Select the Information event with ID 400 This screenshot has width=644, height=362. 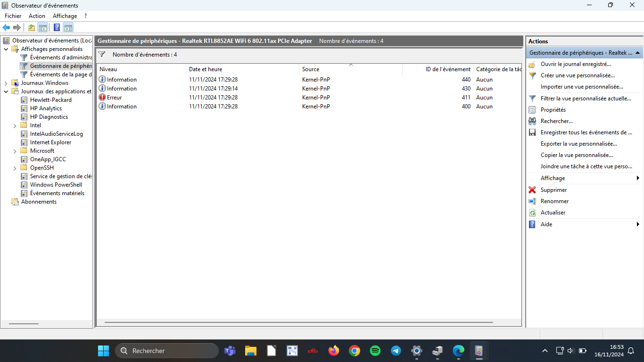[309, 107]
